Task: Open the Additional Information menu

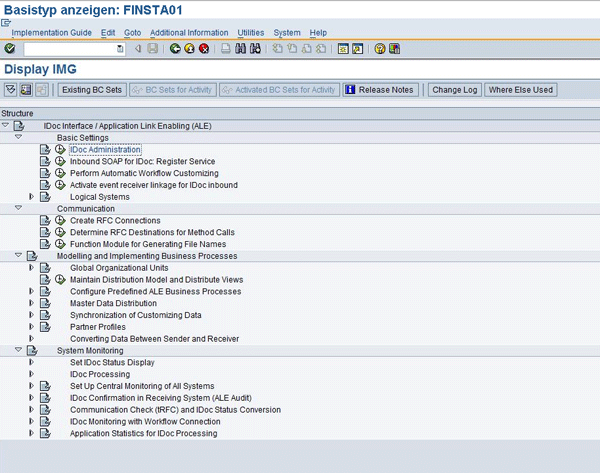Action: [189, 33]
